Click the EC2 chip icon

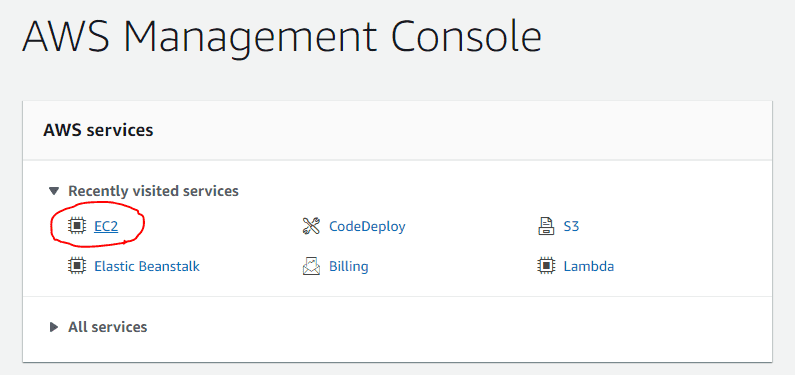77,226
